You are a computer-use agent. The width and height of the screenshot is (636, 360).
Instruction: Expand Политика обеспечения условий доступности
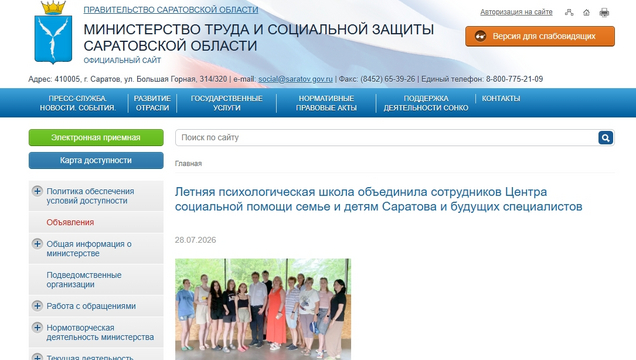(37, 191)
